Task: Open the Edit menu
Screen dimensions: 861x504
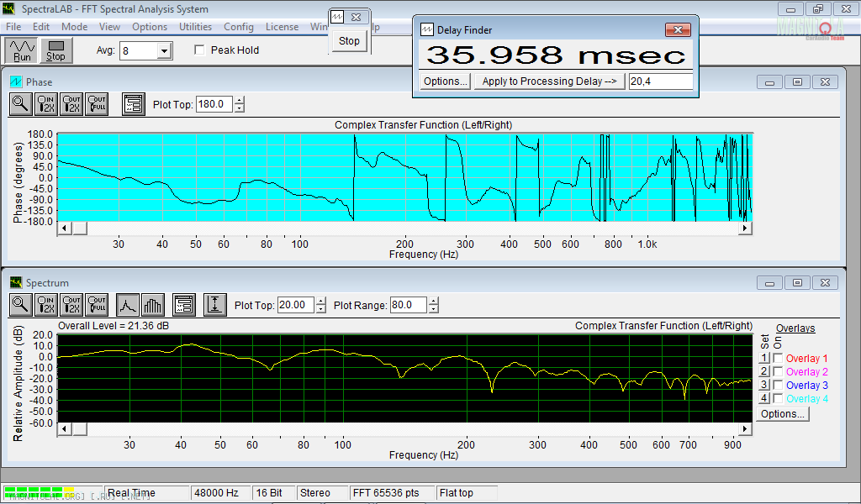Action: (40, 27)
